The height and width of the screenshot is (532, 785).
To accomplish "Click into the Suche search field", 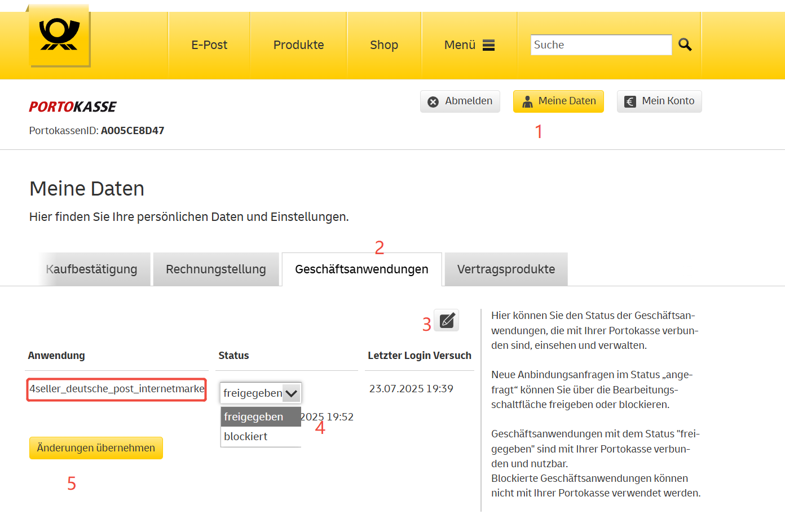I will click(x=601, y=45).
